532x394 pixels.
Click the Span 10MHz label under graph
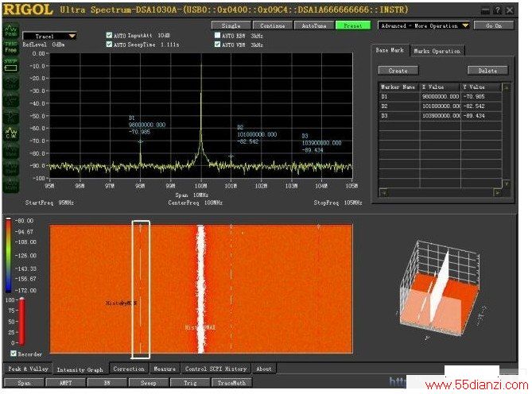[192, 195]
